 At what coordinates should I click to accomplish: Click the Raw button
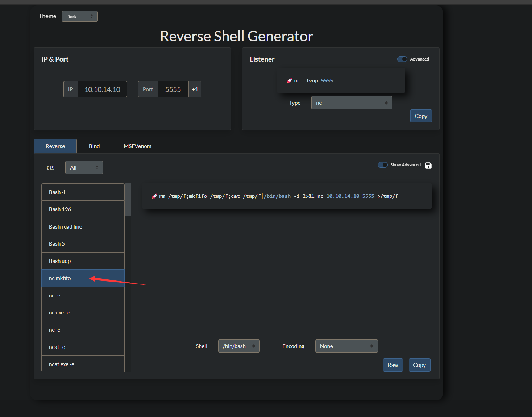(x=393, y=365)
